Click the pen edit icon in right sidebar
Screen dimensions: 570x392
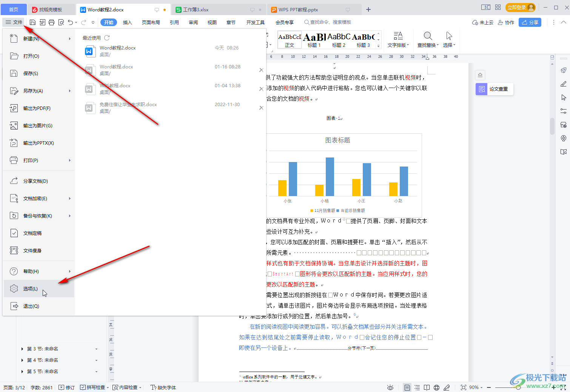[564, 84]
